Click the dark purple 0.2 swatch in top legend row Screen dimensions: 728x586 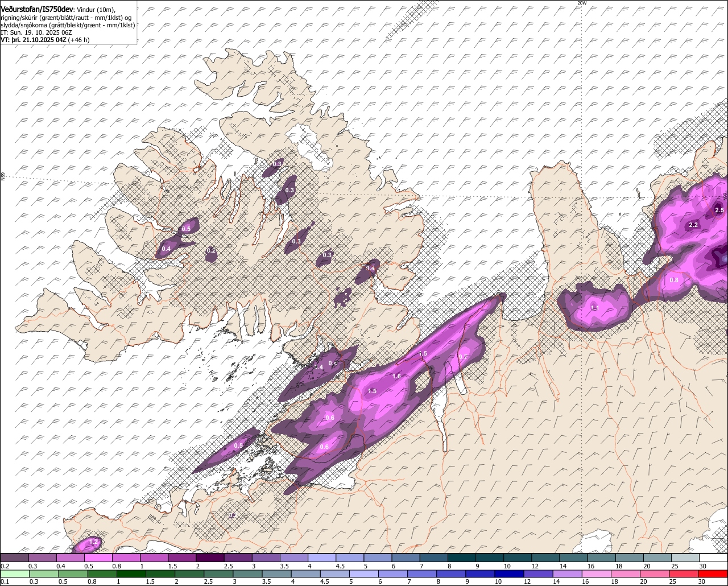tap(14, 558)
